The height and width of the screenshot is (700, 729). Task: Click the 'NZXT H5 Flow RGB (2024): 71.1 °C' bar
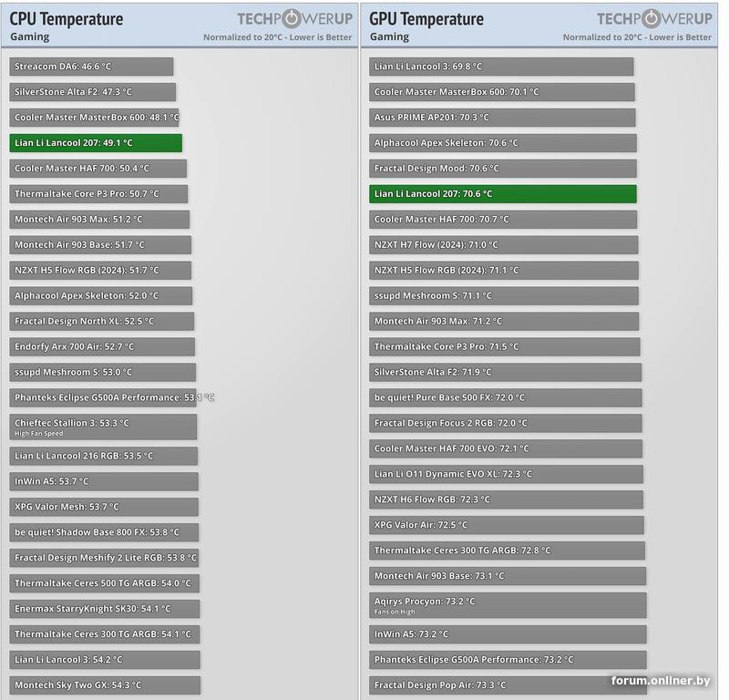(504, 270)
